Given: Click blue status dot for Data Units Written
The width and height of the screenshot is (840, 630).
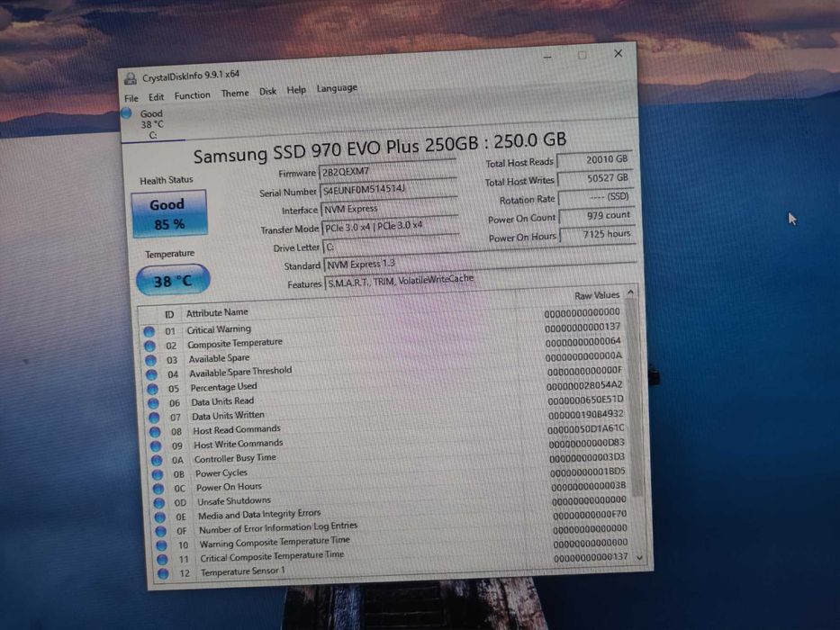Looking at the screenshot, I should point(154,418).
